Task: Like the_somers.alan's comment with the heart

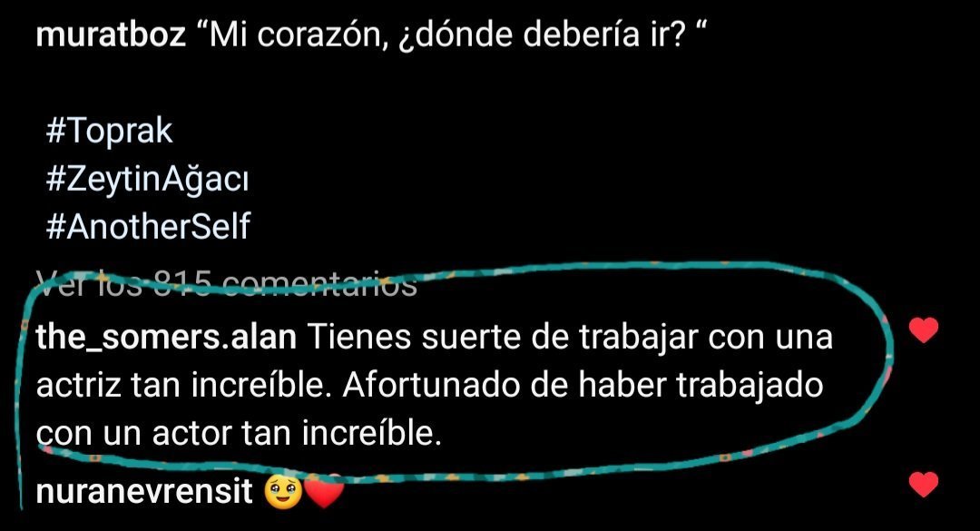Action: (x=924, y=329)
